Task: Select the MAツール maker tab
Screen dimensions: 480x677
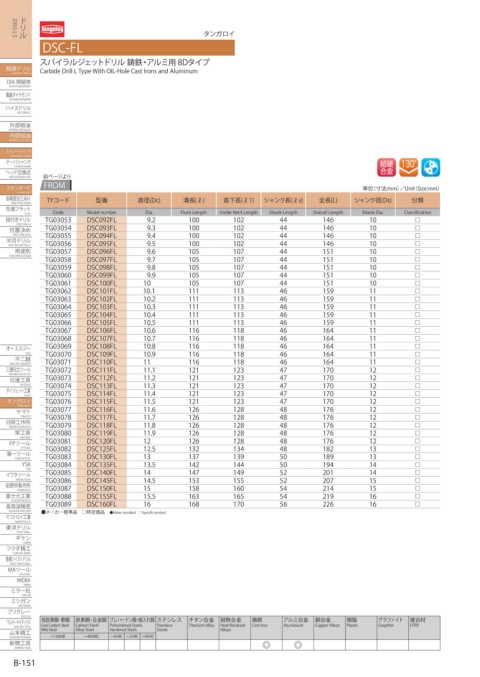Action: 16,571
